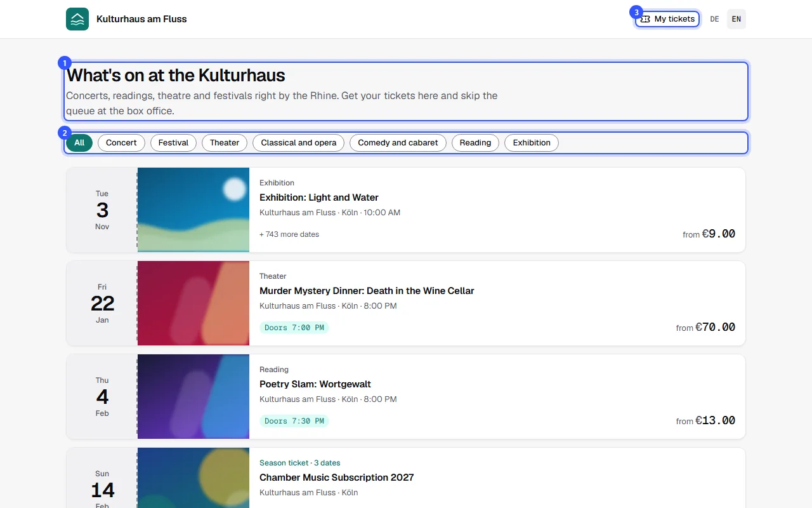Select the All filter chip
Image resolution: width=812 pixels, height=508 pixels.
pos(79,143)
